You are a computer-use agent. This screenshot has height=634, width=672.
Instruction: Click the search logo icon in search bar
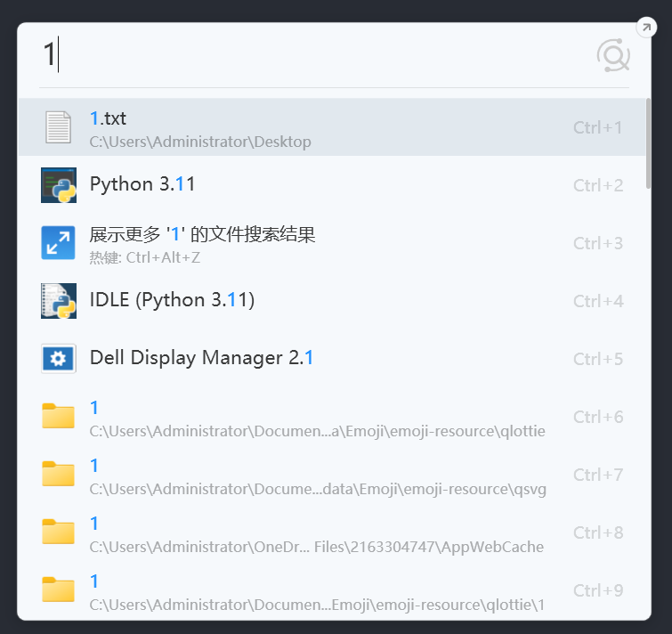point(613,56)
